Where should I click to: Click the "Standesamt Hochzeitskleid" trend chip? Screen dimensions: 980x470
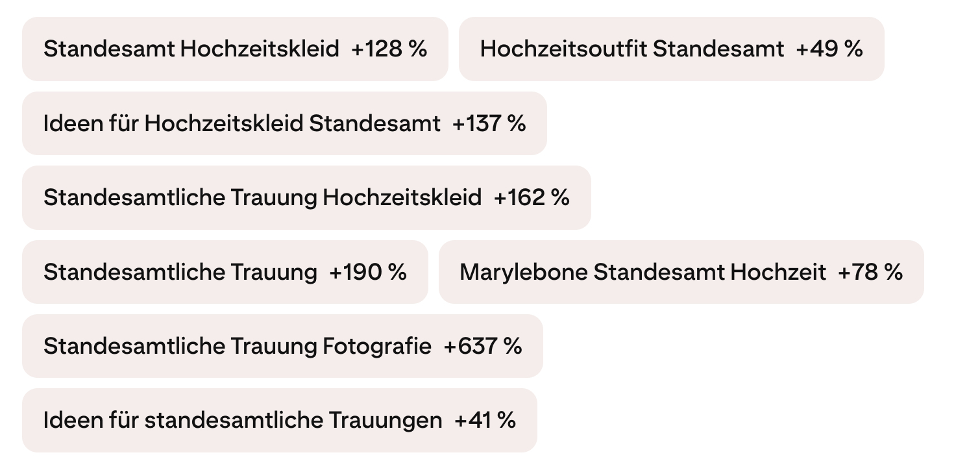point(235,49)
